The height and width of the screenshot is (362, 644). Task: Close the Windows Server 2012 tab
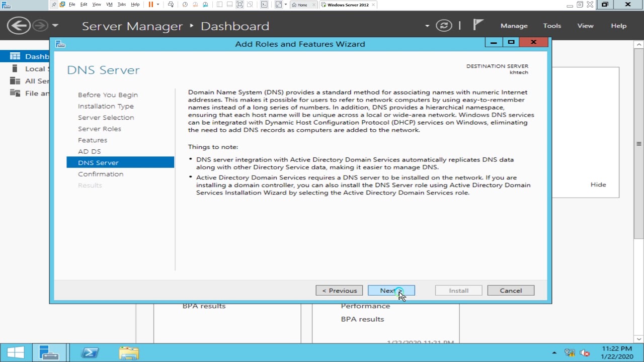pyautogui.click(x=373, y=5)
